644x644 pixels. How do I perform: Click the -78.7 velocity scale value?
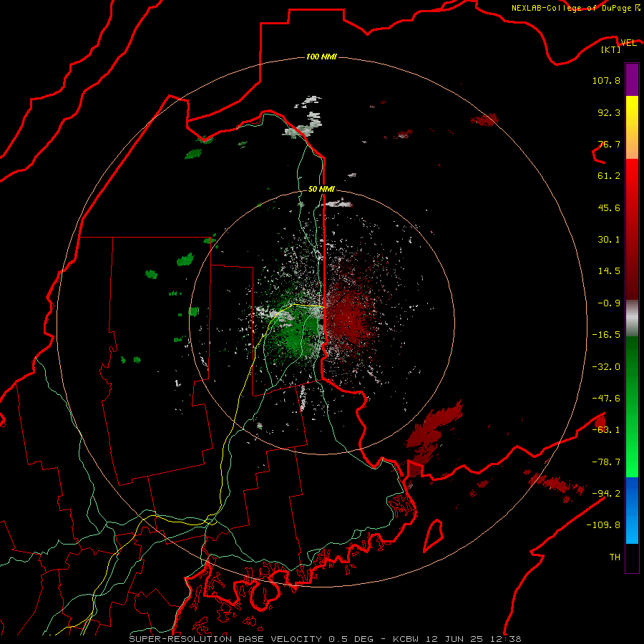click(x=606, y=462)
